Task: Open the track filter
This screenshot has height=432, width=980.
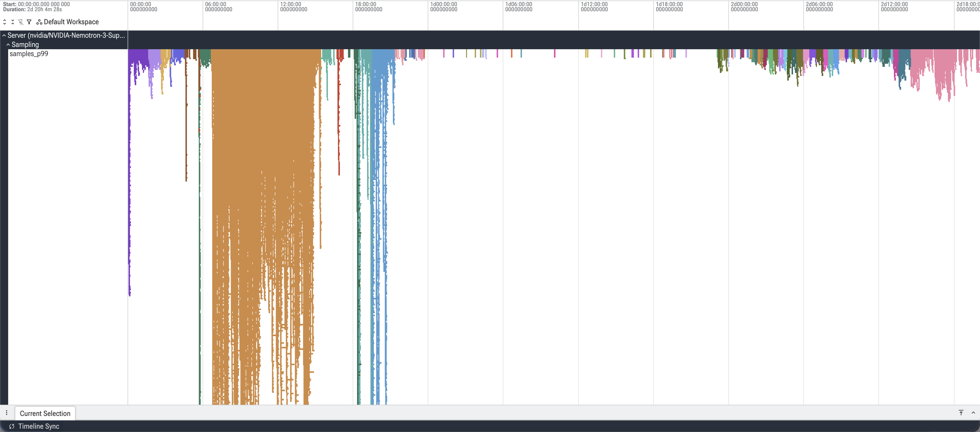Action: click(29, 22)
